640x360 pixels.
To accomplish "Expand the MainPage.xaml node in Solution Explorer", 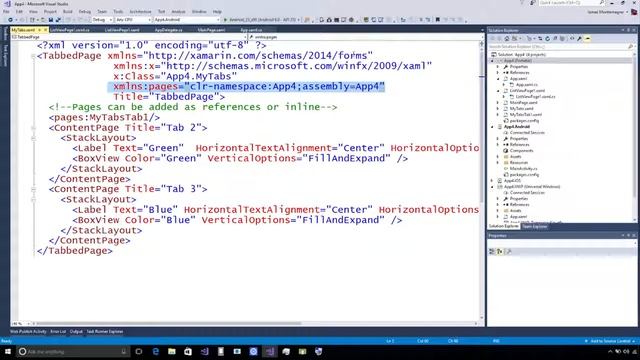I will pos(498,103).
